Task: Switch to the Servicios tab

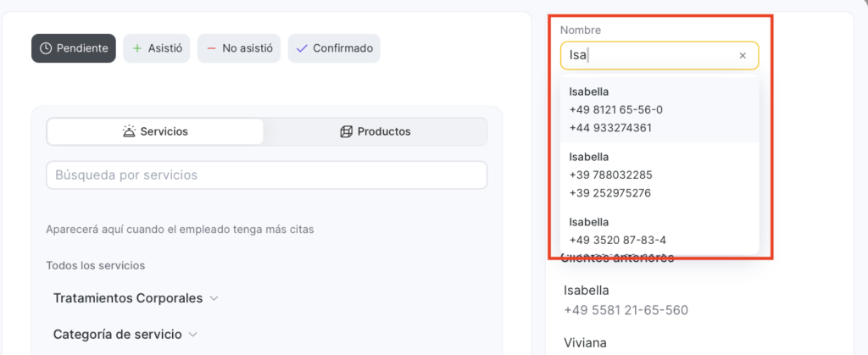Action: 155,131
